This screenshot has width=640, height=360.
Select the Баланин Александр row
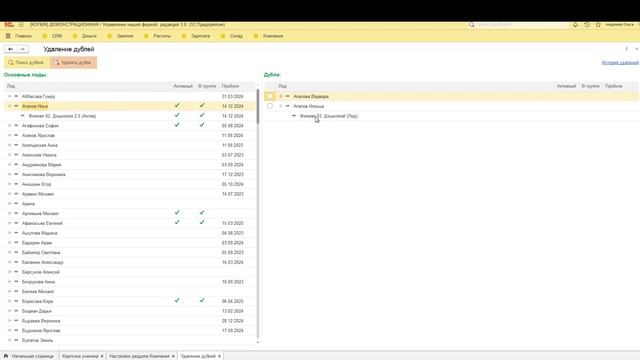[130, 262]
